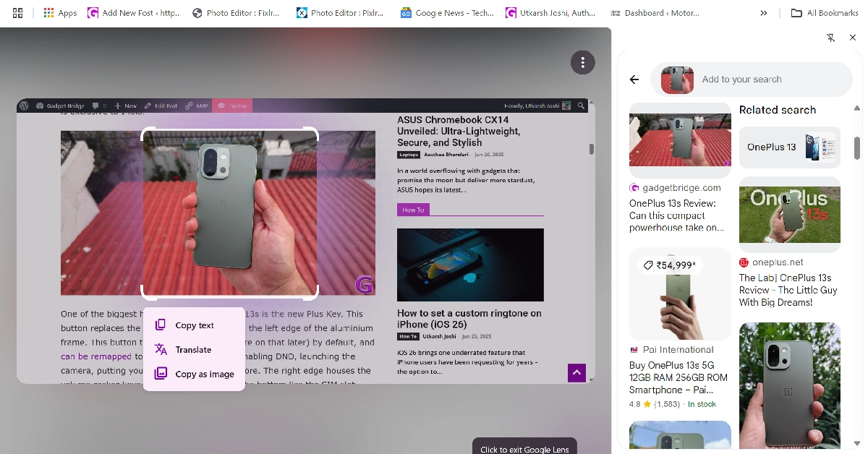Viewport: 868px width, 454px height.
Task: Close the Lens side panel
Action: [x=852, y=38]
